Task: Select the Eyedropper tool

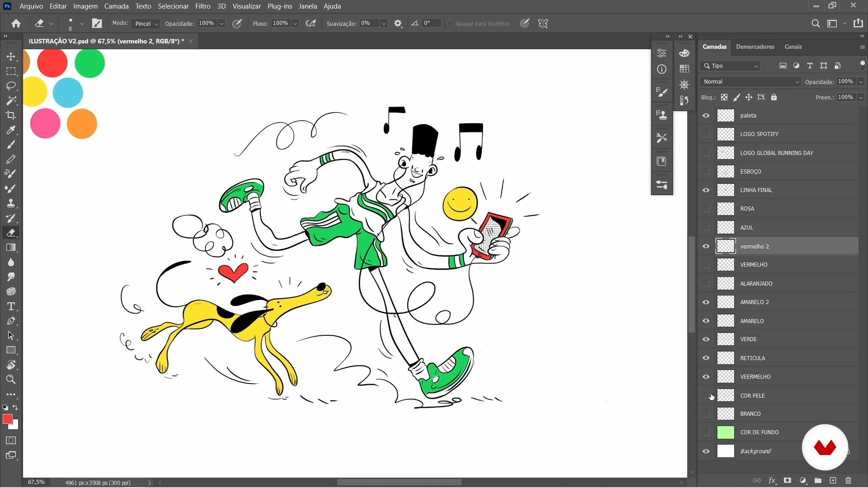Action: (x=11, y=130)
